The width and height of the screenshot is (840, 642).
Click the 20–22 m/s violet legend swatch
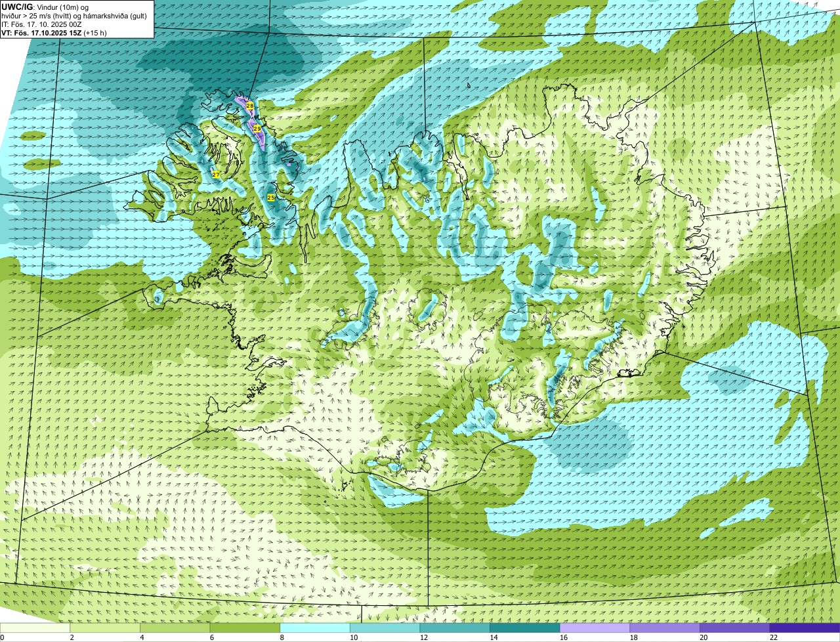click(x=735, y=628)
